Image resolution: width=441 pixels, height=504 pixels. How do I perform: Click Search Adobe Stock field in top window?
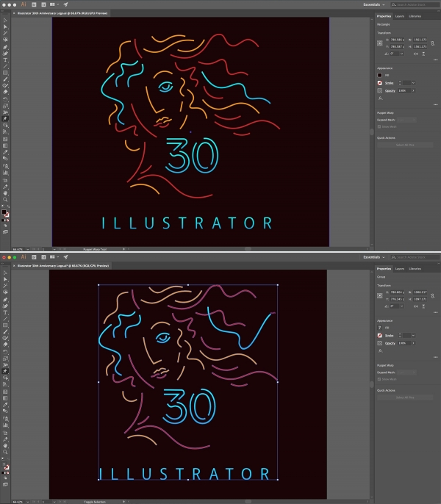(x=415, y=4)
